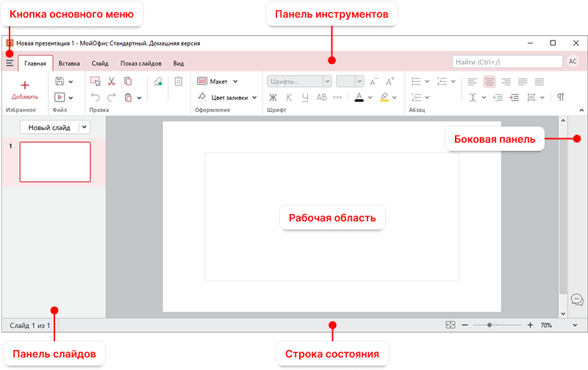Click the Delete trash can icon
This screenshot has width=588, height=370.
[x=178, y=82]
